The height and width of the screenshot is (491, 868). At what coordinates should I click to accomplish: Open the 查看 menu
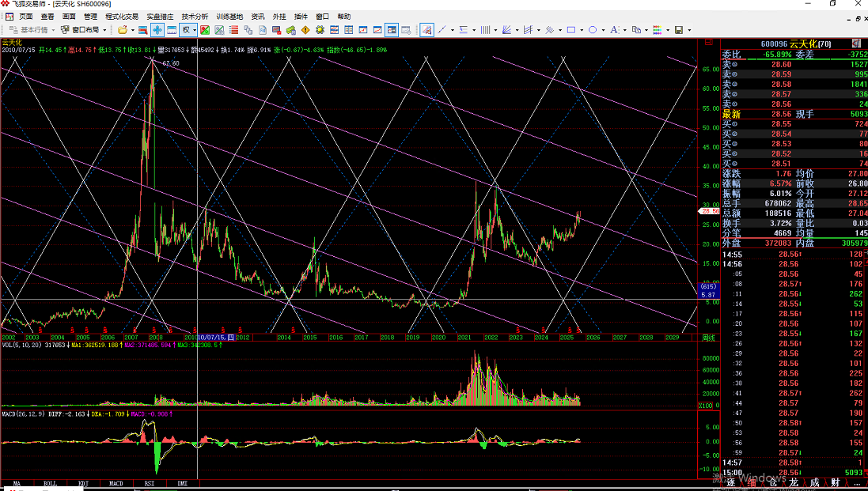click(47, 17)
